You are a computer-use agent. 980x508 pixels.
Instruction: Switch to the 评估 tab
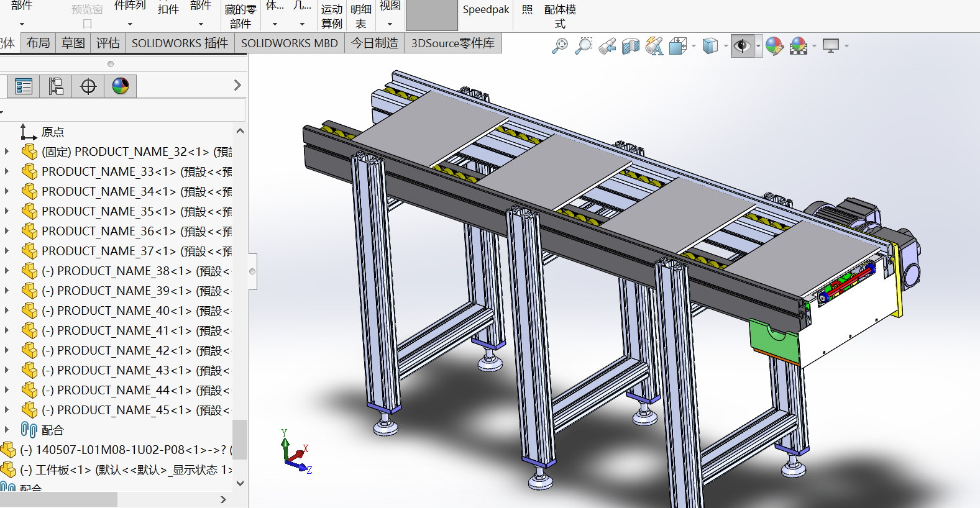pyautogui.click(x=108, y=43)
